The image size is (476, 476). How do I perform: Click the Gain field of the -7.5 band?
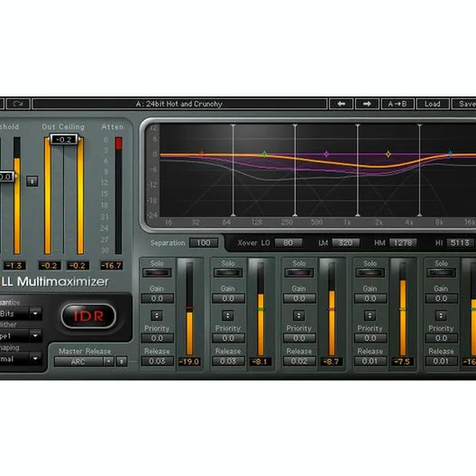[370, 298]
